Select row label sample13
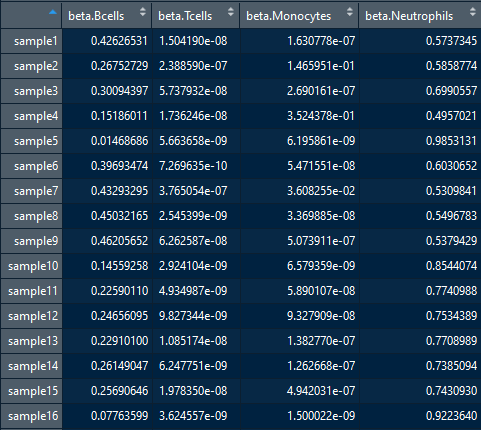 point(33,341)
